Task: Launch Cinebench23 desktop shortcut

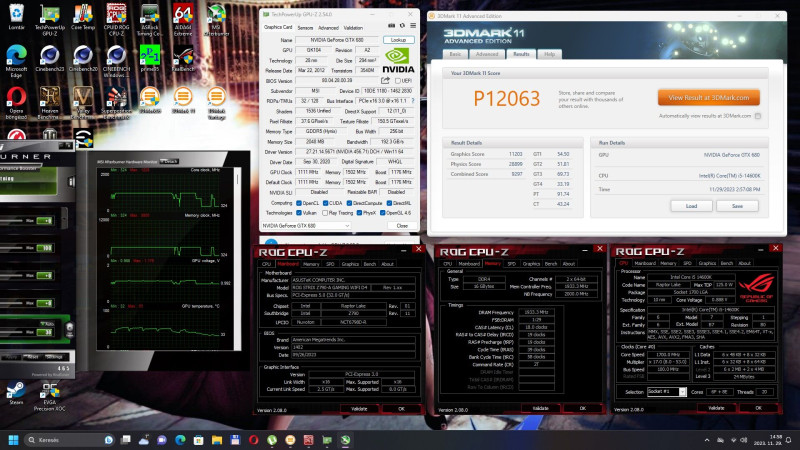Action: (49, 59)
